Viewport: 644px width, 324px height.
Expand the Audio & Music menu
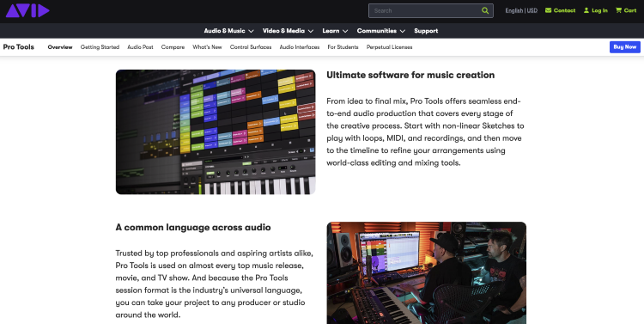point(228,31)
